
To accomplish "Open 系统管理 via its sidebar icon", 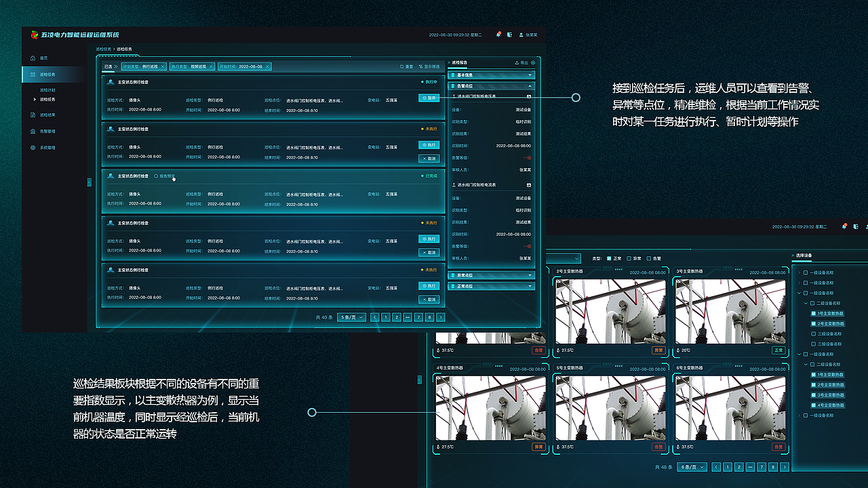I will point(33,147).
